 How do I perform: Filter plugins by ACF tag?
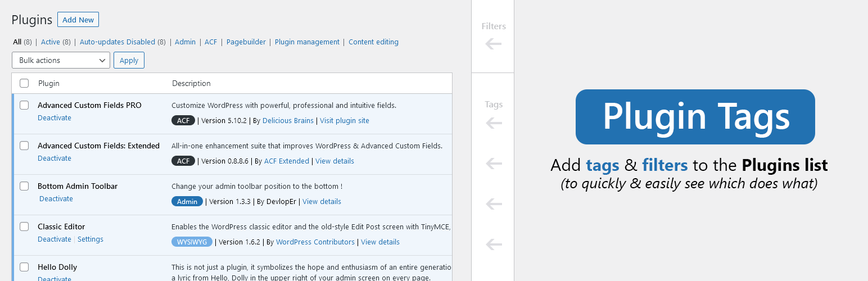point(211,42)
